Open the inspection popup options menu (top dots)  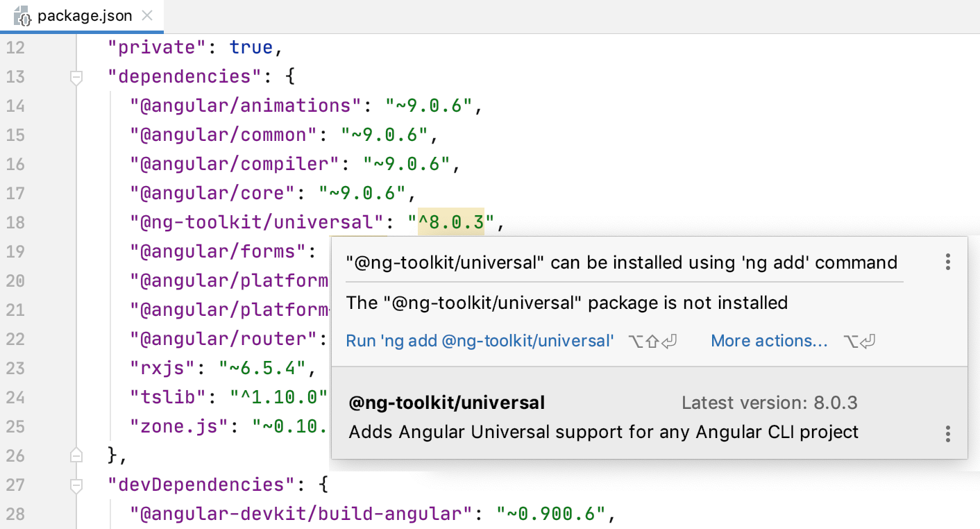(x=947, y=262)
